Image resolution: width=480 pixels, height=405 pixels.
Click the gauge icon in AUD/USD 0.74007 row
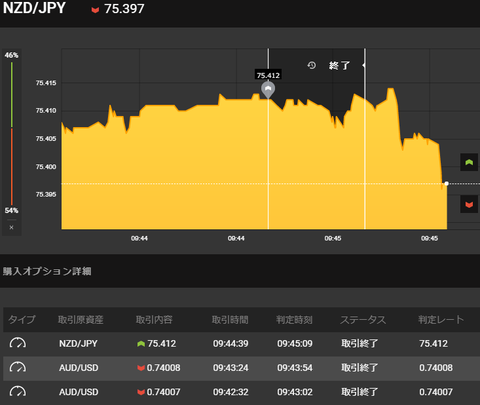[x=18, y=391]
